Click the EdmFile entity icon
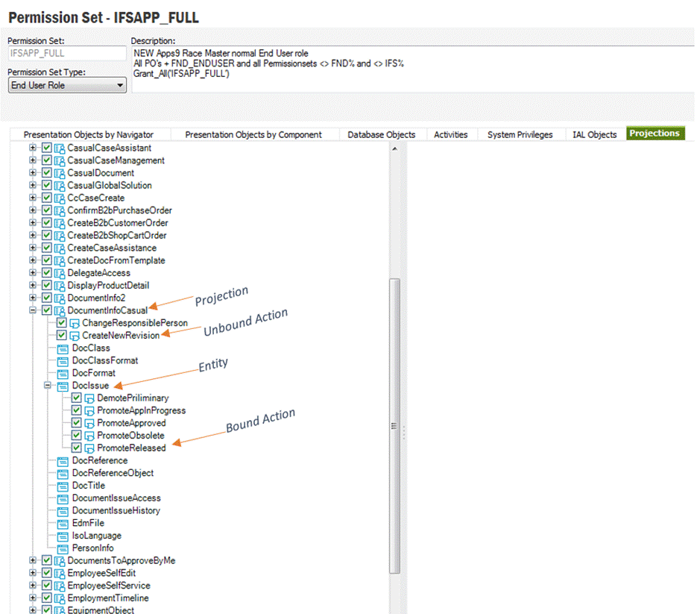 63,524
